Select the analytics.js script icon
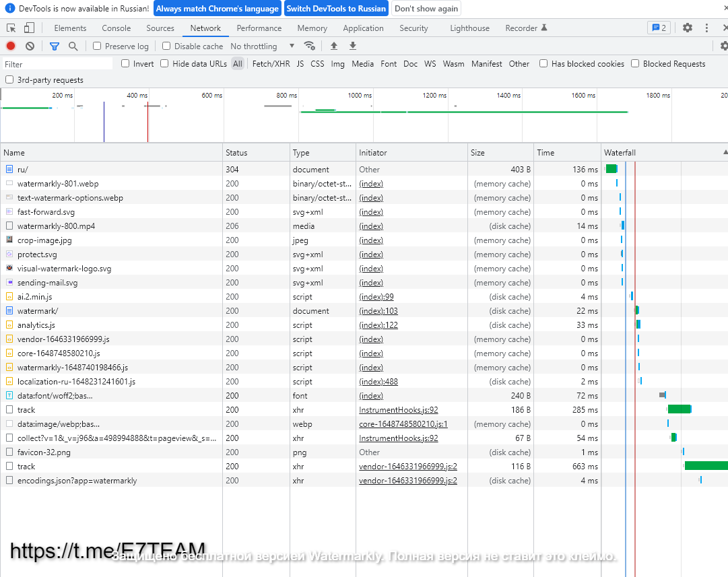This screenshot has width=728, height=577. [x=9, y=325]
